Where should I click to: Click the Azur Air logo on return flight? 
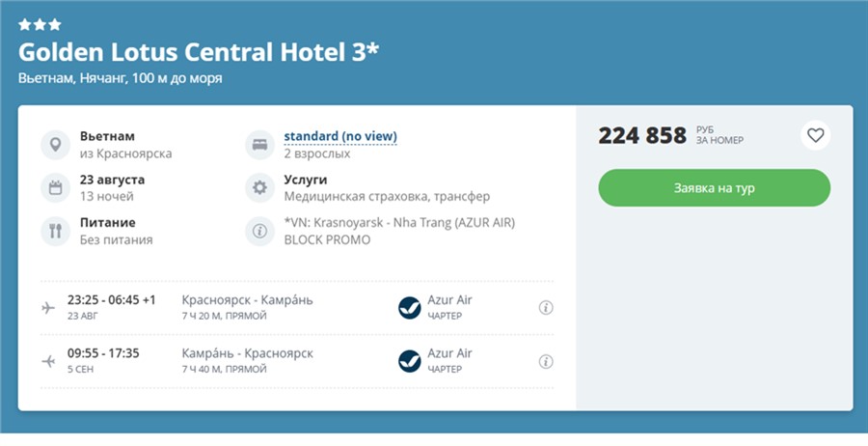(x=410, y=361)
